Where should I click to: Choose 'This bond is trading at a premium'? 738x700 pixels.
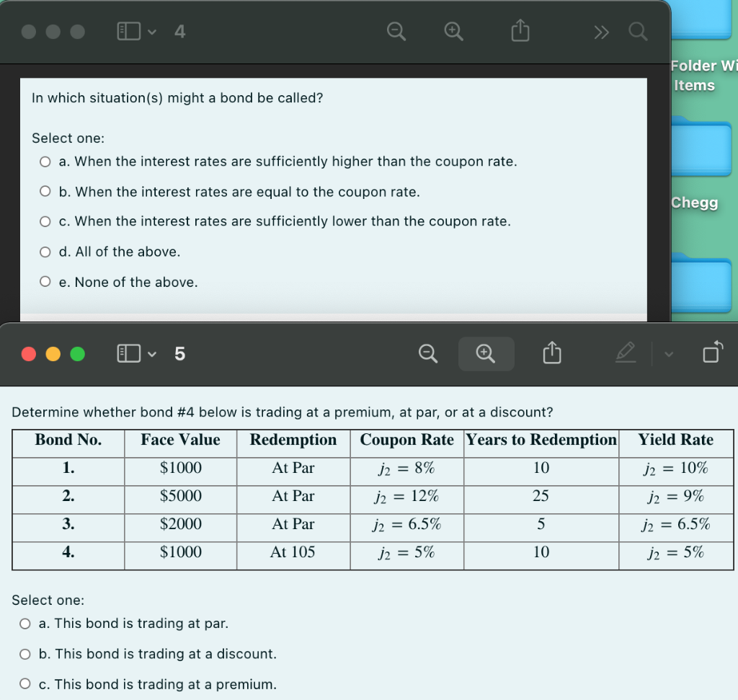coord(25,683)
